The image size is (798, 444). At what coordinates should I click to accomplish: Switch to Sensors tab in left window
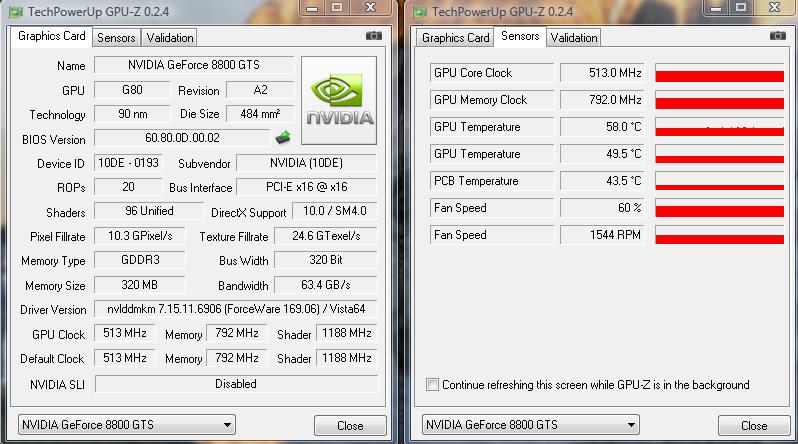tap(116, 38)
